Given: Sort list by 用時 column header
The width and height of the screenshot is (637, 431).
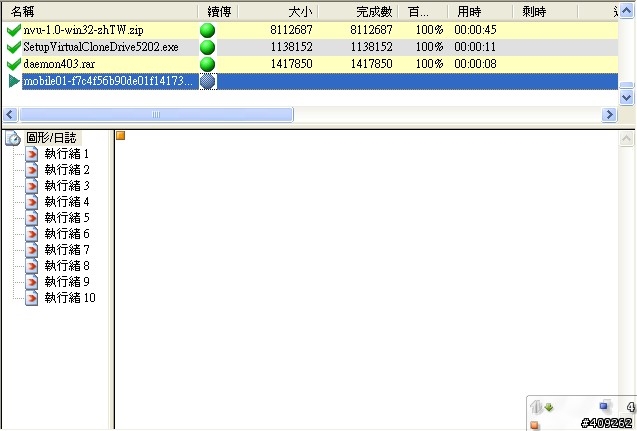Looking at the screenshot, I should [480, 12].
